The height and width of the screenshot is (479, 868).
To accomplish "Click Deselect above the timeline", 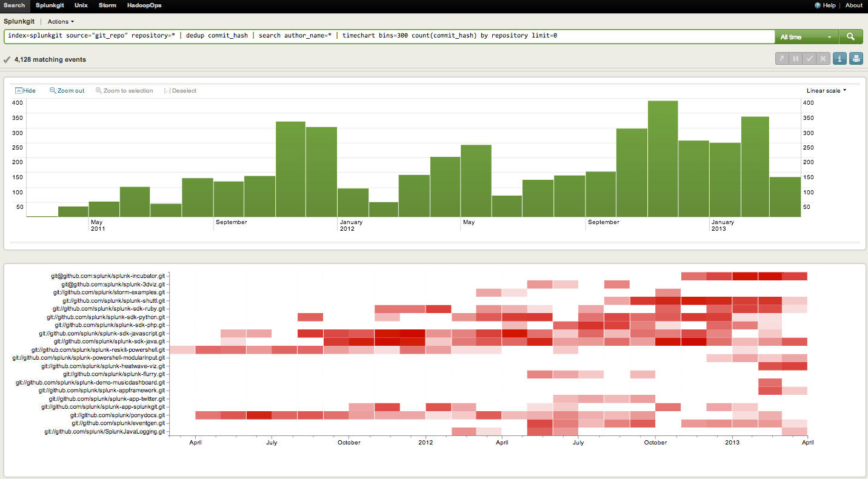I will pos(180,90).
